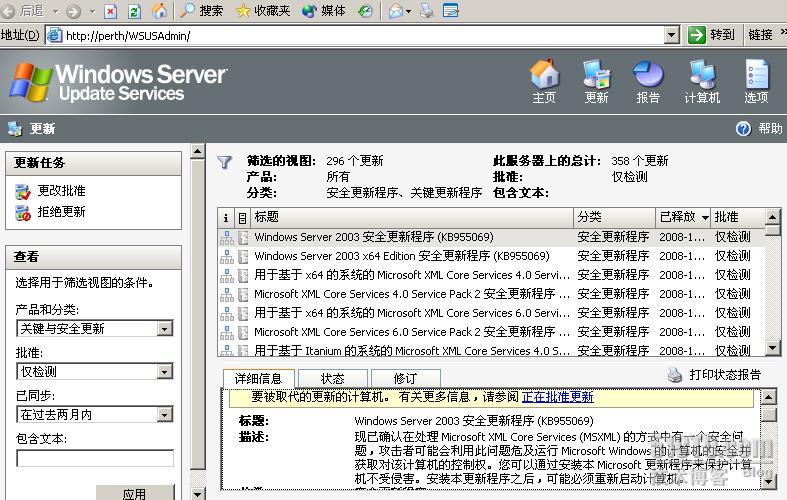Viewport: 787px width, 500px height.
Task: Click the Edit page icon in toolbar
Action: coord(451,11)
